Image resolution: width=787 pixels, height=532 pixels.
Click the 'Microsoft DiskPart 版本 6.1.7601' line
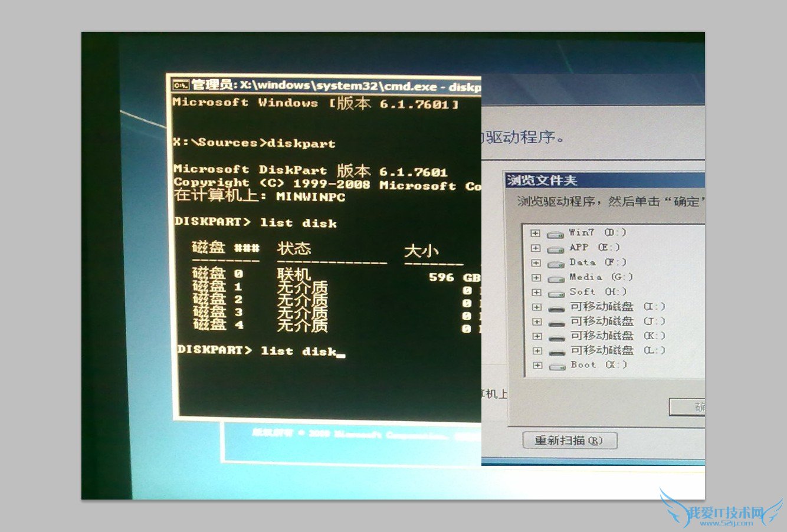click(310, 170)
